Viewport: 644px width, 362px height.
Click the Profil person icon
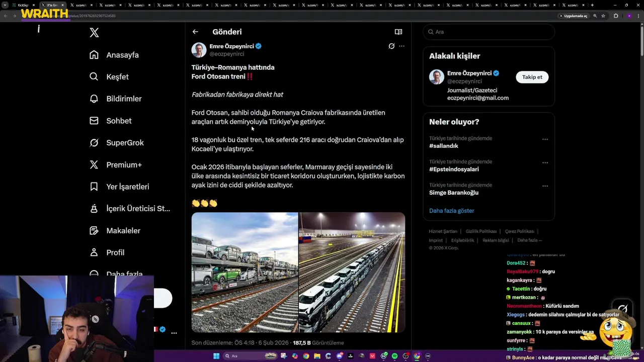(x=94, y=252)
